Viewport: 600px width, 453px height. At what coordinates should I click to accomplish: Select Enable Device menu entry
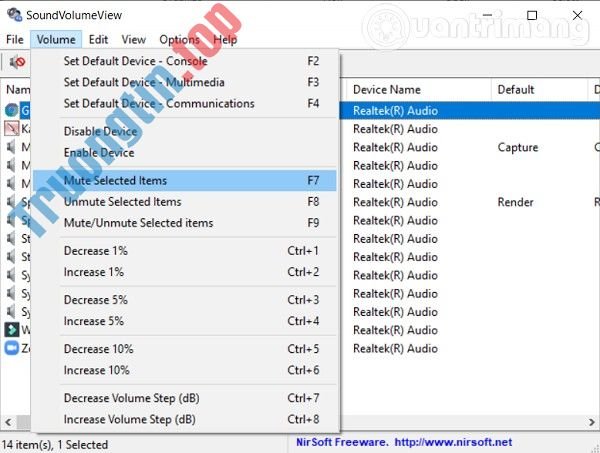(x=185, y=153)
